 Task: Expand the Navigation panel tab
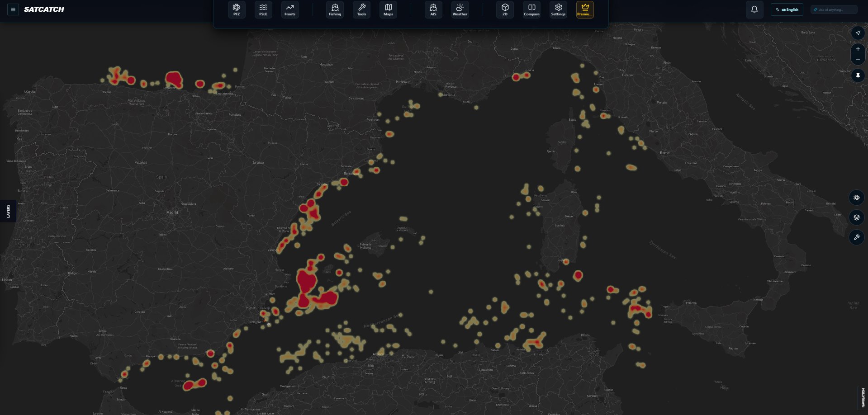coord(863,398)
